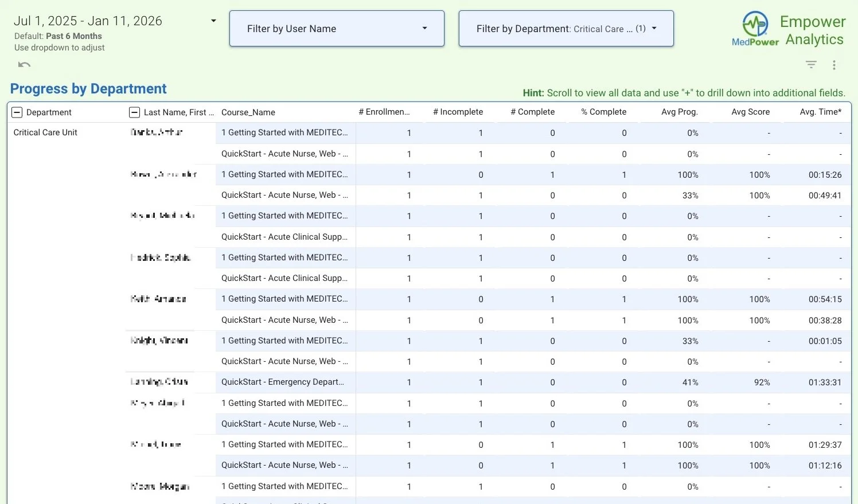Click the 00:01:05 time value
The width and height of the screenshot is (858, 504).
point(825,341)
